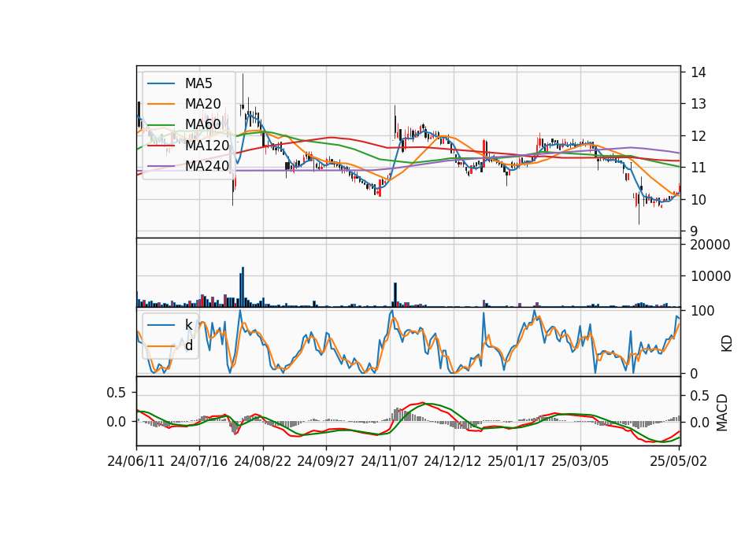The image size is (756, 543).
Task: Click the right MACD axis value 0.5
Action: tap(700, 396)
